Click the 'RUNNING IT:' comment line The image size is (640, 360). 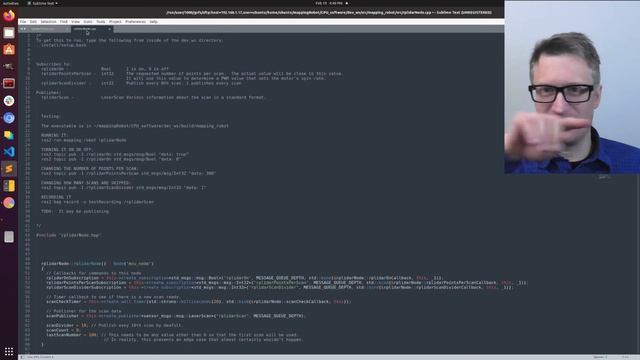click(x=54, y=135)
